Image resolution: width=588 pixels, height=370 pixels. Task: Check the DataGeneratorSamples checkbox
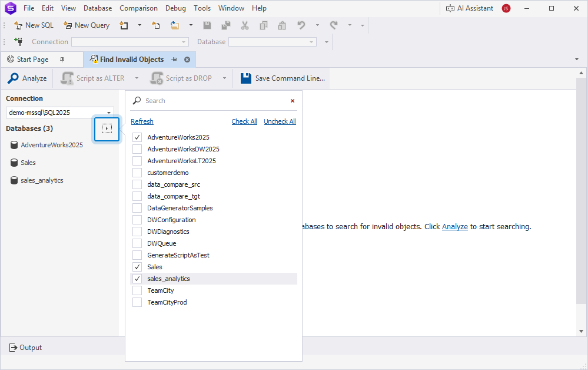(x=137, y=208)
